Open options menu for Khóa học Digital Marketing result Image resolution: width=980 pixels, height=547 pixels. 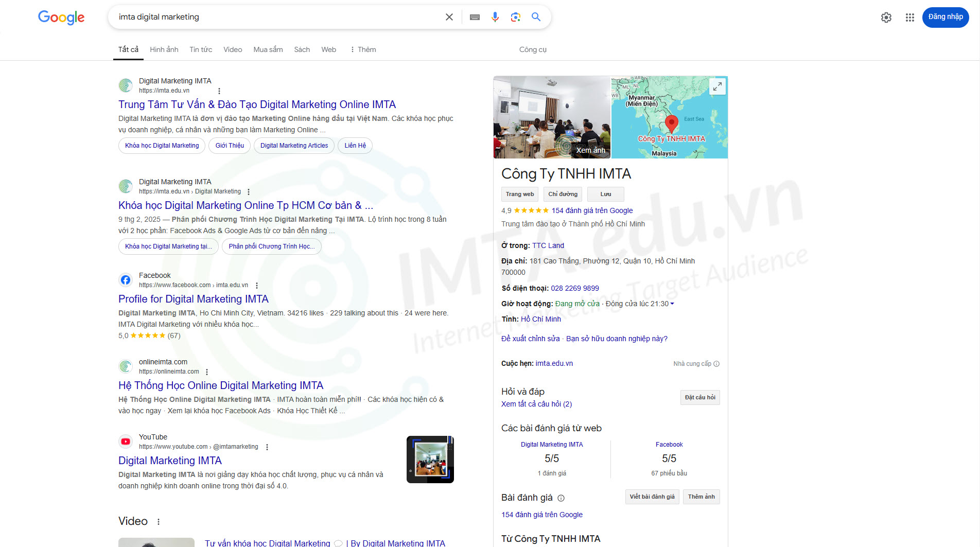[x=249, y=192]
